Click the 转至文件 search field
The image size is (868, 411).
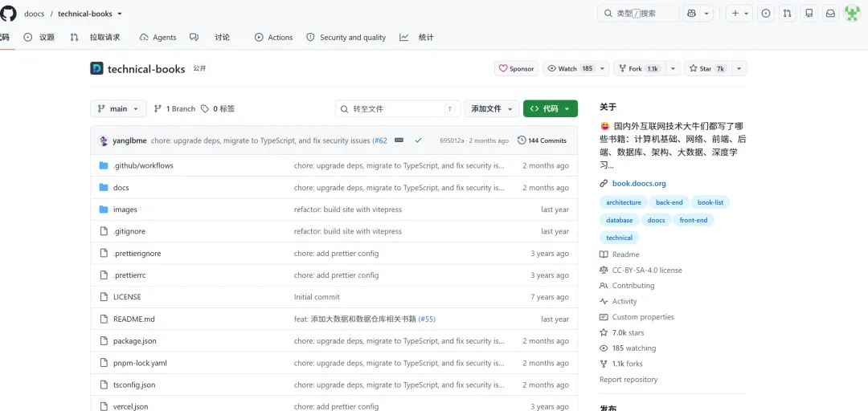pos(398,109)
